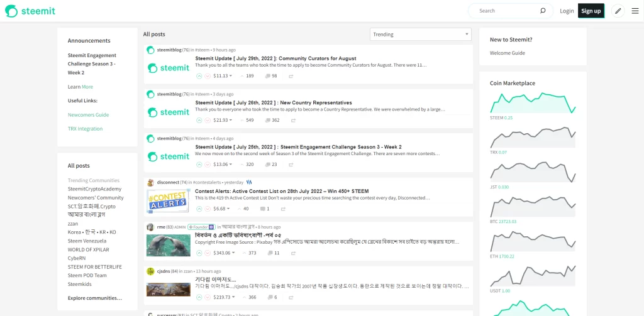Viewport: 644px width, 316px height.
Task: Open the zzan community
Action: click(x=73, y=224)
